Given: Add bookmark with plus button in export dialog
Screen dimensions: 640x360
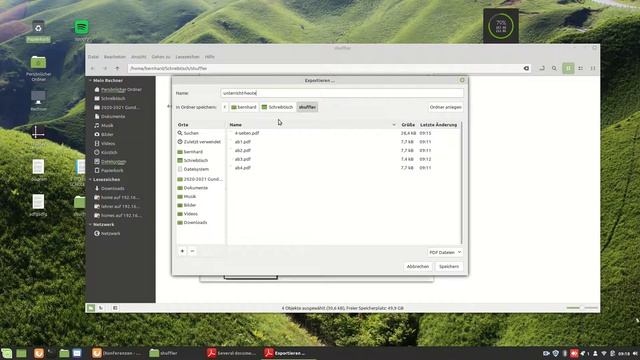Looking at the screenshot, I should tap(182, 251).
